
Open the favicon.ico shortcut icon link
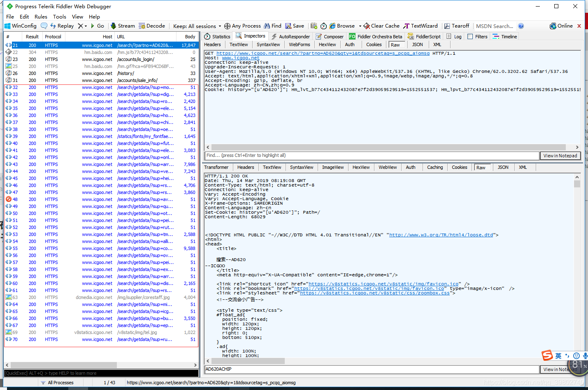coord(383,284)
